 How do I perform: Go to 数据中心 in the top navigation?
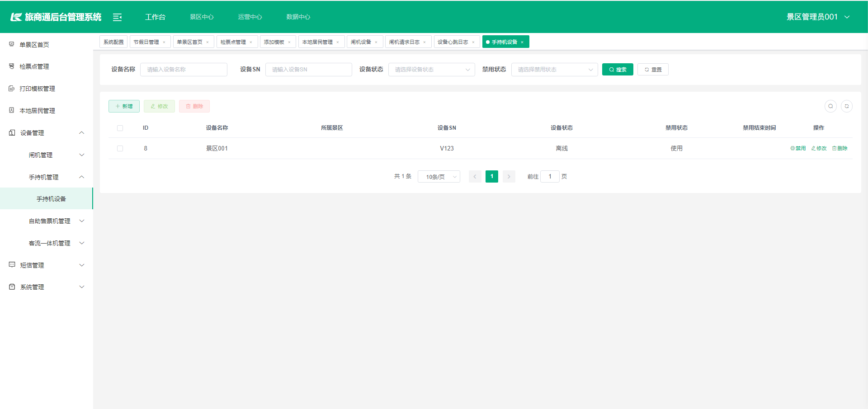298,17
